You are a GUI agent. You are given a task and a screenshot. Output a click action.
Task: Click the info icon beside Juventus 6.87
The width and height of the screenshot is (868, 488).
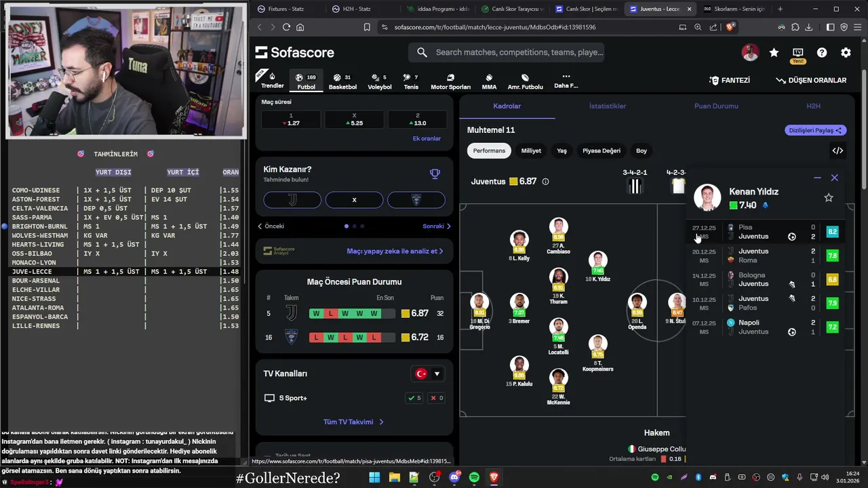pyautogui.click(x=545, y=182)
